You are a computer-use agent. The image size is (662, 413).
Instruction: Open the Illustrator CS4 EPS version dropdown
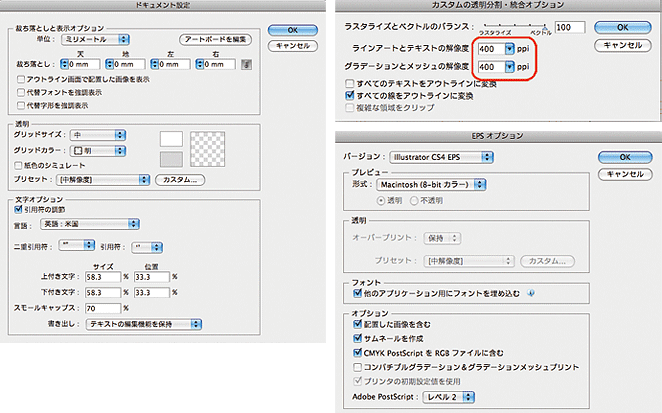click(x=441, y=156)
